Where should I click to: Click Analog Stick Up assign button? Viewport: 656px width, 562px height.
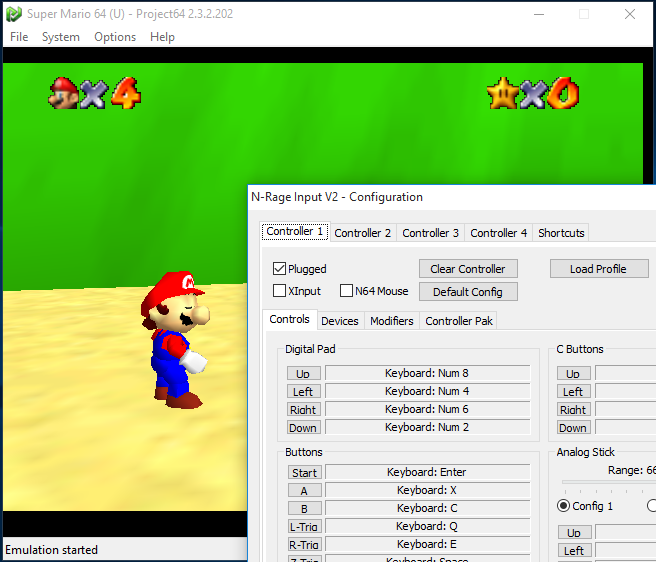(575, 532)
